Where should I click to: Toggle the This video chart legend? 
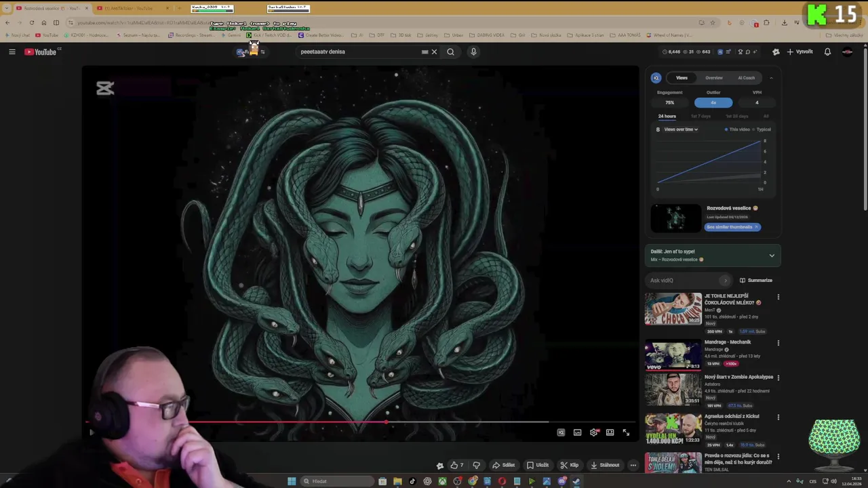[738, 129]
